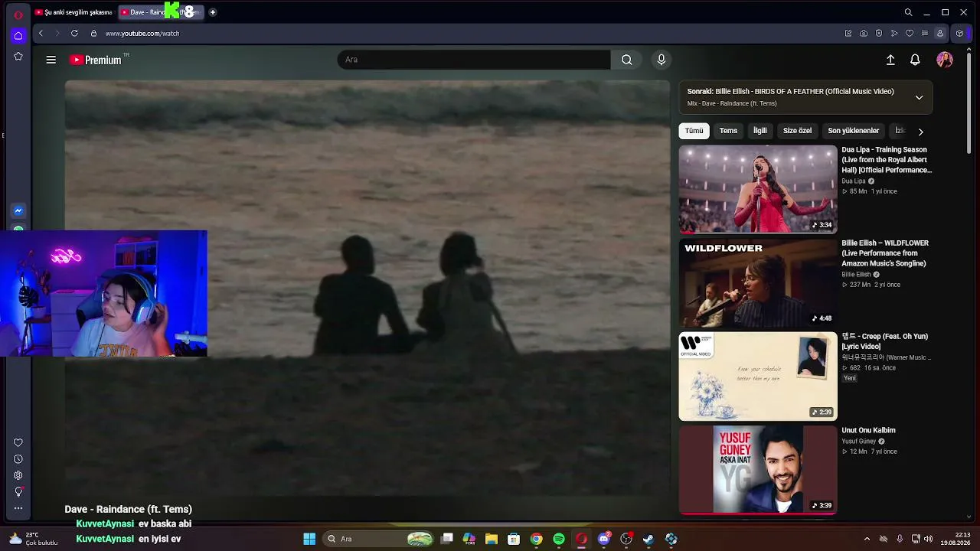This screenshot has width=980, height=551.
Task: Open the Windows Start menu
Action: pyautogui.click(x=309, y=539)
